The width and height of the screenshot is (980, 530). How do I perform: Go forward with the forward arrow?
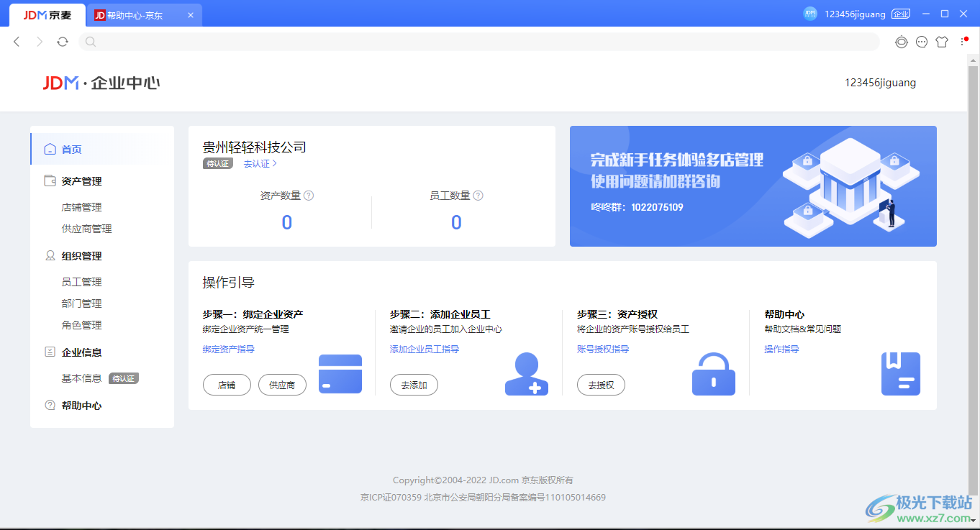pyautogui.click(x=40, y=42)
